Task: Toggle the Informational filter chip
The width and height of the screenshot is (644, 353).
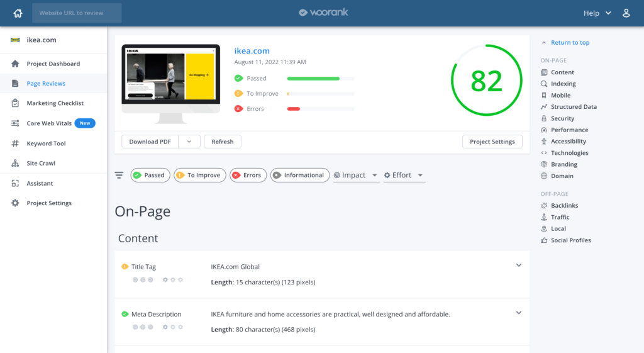Action: click(x=300, y=175)
